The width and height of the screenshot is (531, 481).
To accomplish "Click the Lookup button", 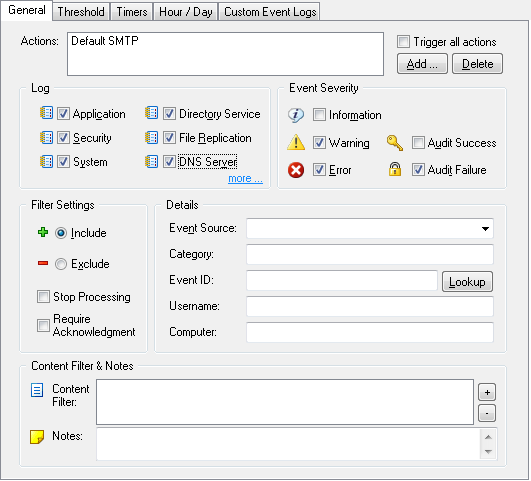I will (x=467, y=281).
